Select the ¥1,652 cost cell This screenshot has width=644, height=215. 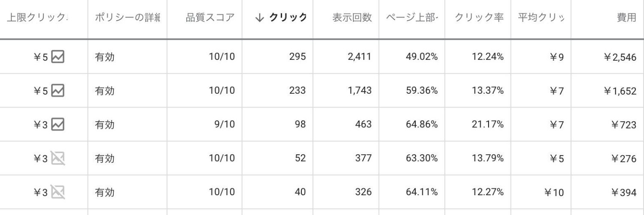[x=620, y=91]
